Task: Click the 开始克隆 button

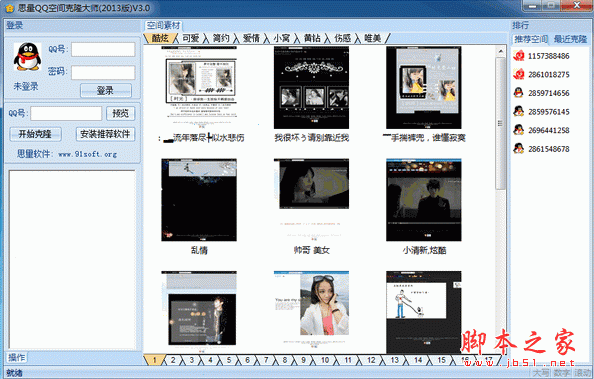Action: (35, 134)
